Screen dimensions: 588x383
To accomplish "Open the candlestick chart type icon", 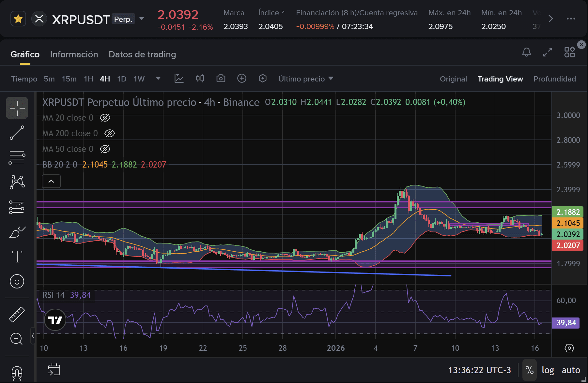I will point(200,79).
